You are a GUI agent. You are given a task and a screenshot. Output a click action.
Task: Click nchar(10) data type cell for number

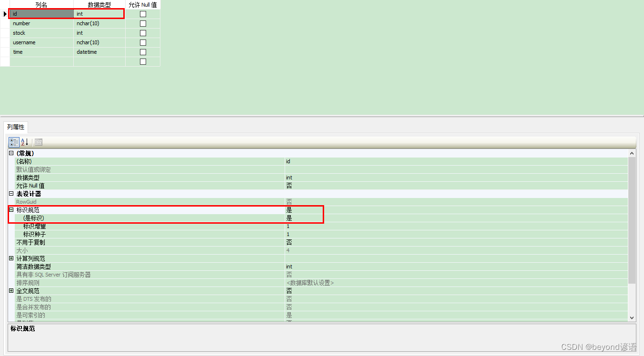99,23
